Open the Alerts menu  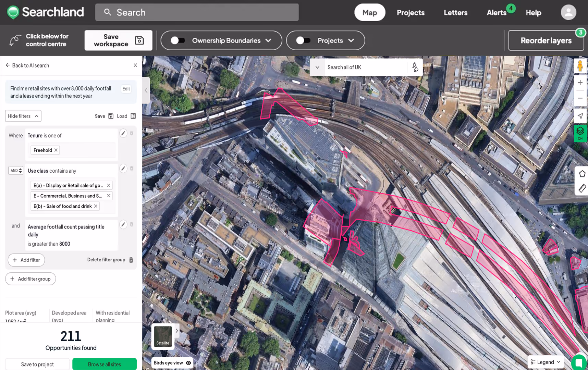click(497, 12)
